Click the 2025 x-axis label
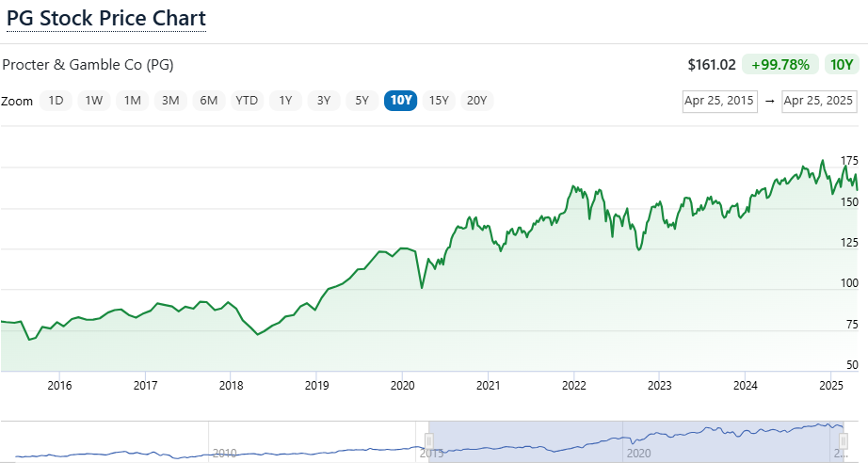 (x=831, y=386)
